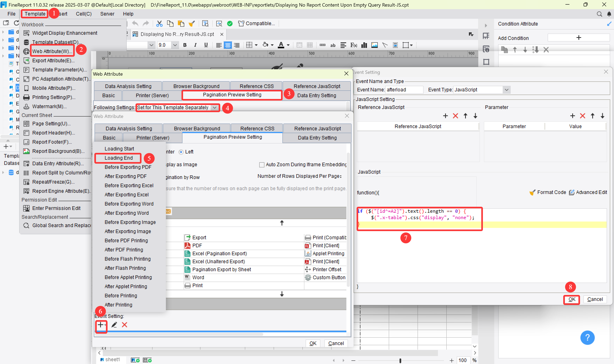The width and height of the screenshot is (614, 364).
Task: Click OK in the Event Setting dialog
Action: [571, 300]
